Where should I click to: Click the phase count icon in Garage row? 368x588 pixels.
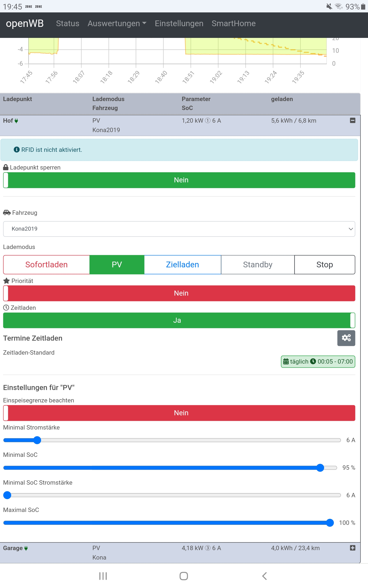(208, 548)
